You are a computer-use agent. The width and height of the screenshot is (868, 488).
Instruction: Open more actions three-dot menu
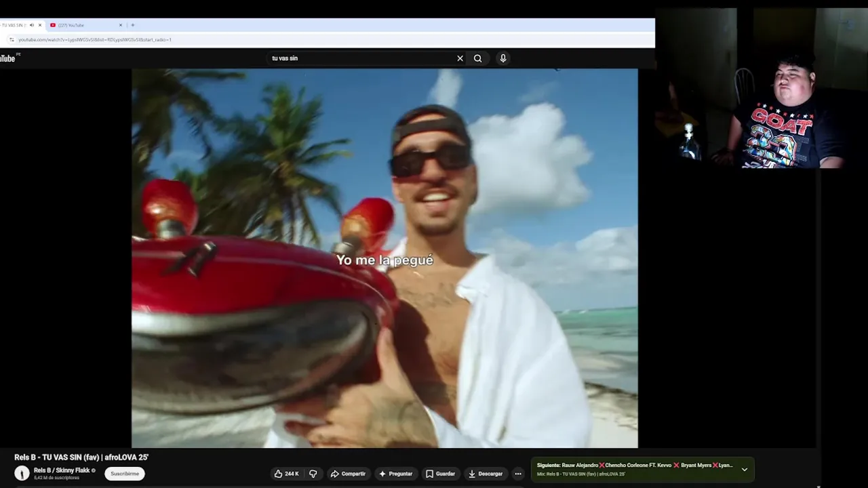tap(518, 474)
